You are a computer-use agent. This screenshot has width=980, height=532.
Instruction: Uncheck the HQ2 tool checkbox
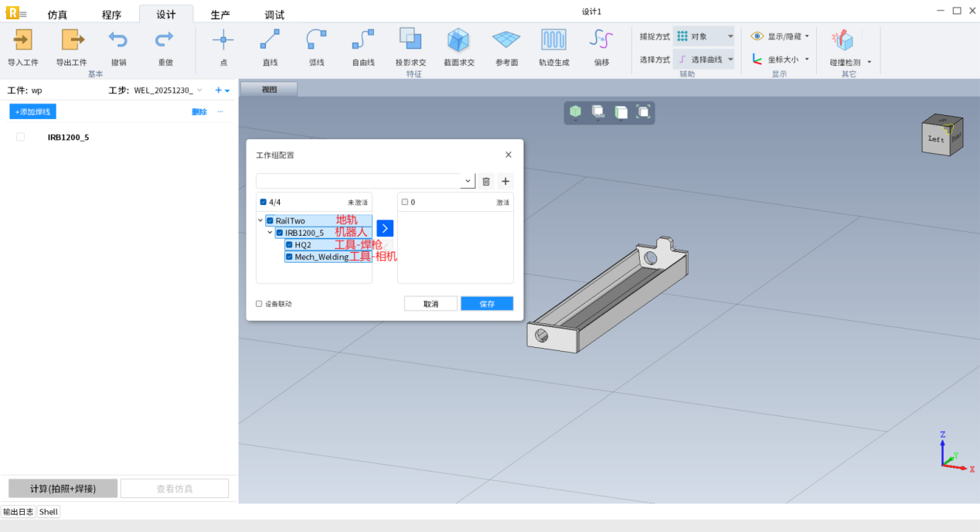289,244
